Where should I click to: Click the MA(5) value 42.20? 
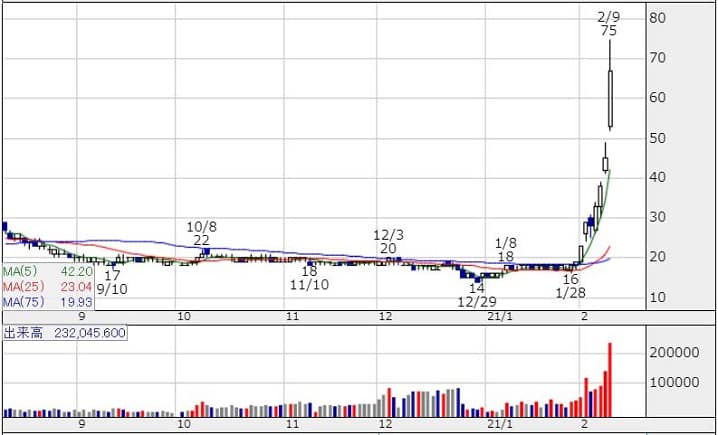76,272
